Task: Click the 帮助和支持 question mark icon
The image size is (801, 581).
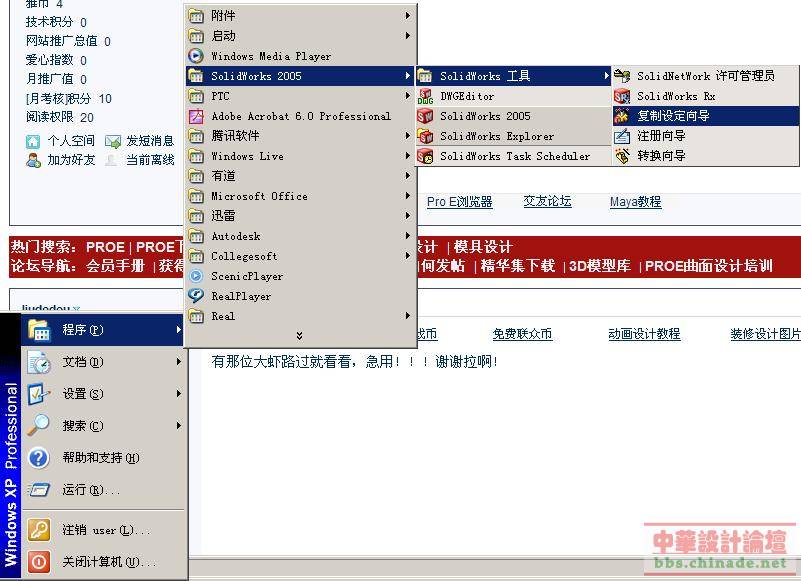Action: click(39, 458)
